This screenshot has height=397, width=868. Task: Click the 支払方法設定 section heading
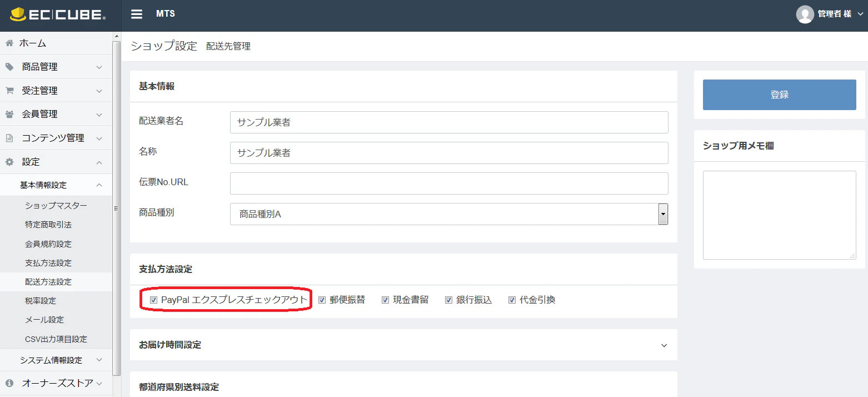166,269
